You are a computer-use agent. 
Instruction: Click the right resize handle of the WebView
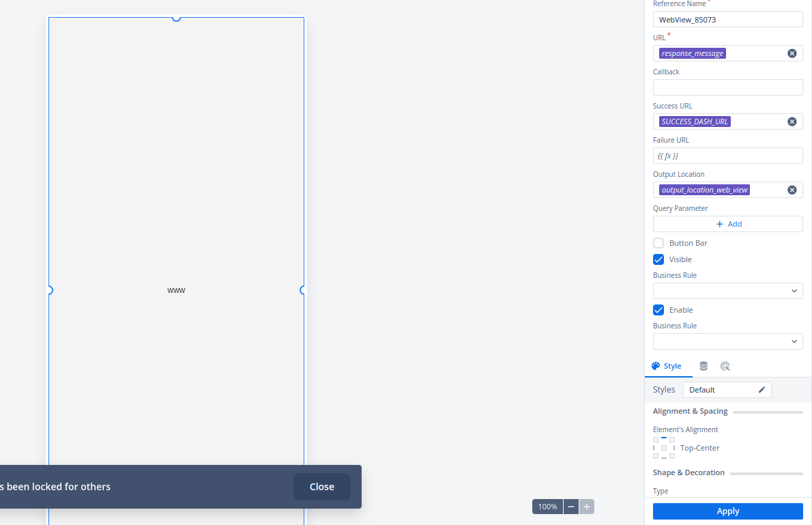coord(303,290)
